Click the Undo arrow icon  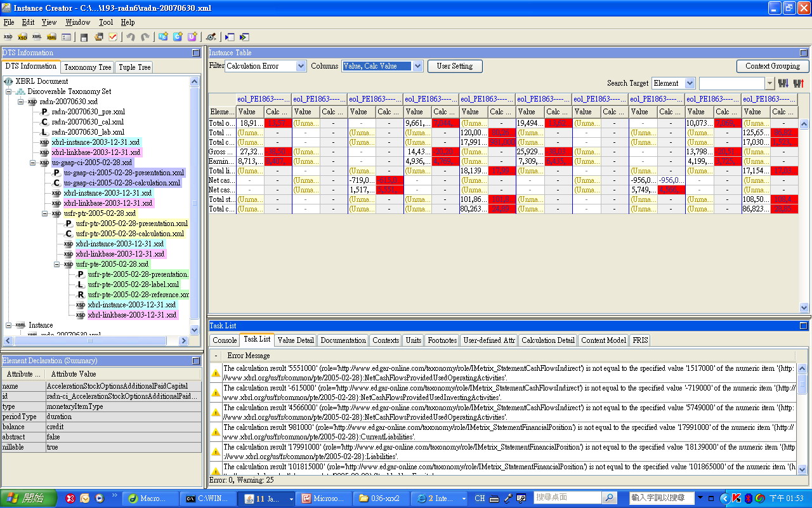[x=131, y=37]
